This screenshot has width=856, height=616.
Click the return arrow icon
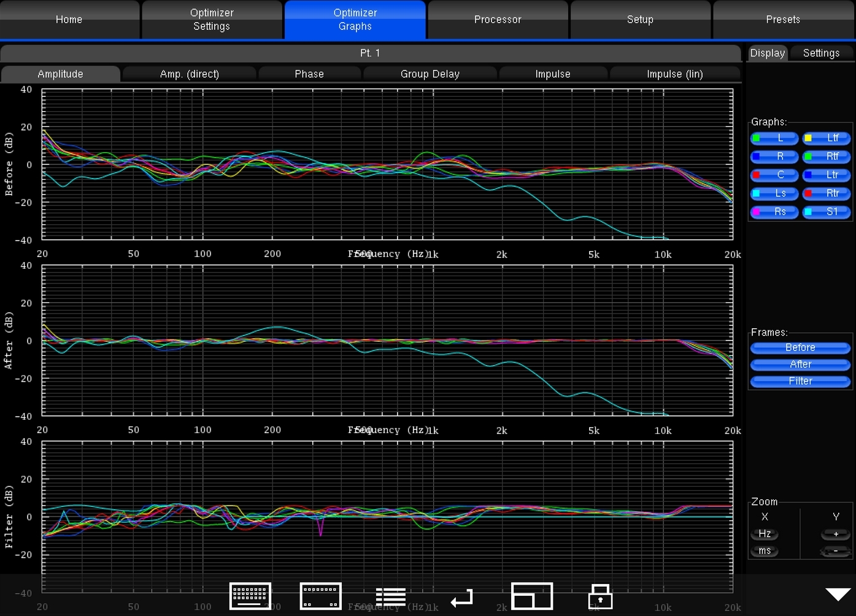462,598
